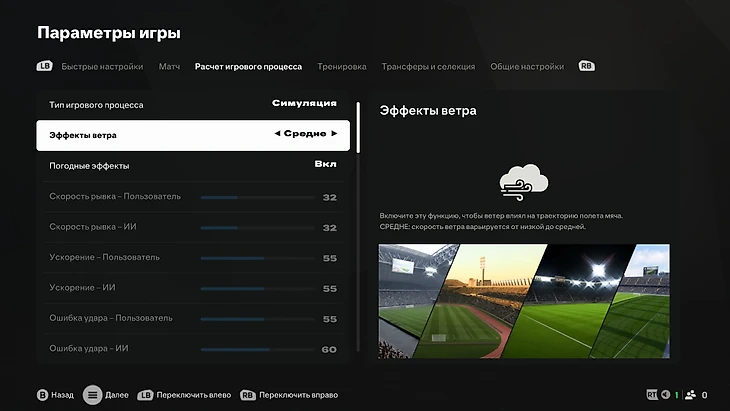Select the Расчет игрового процесса tab
Viewport: 730px width, 411px height.
(248, 67)
